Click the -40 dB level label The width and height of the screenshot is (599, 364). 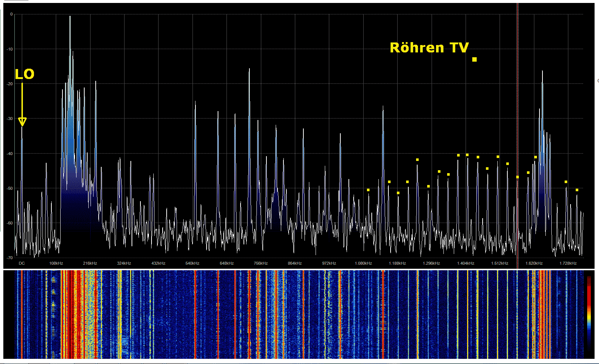pos(10,154)
